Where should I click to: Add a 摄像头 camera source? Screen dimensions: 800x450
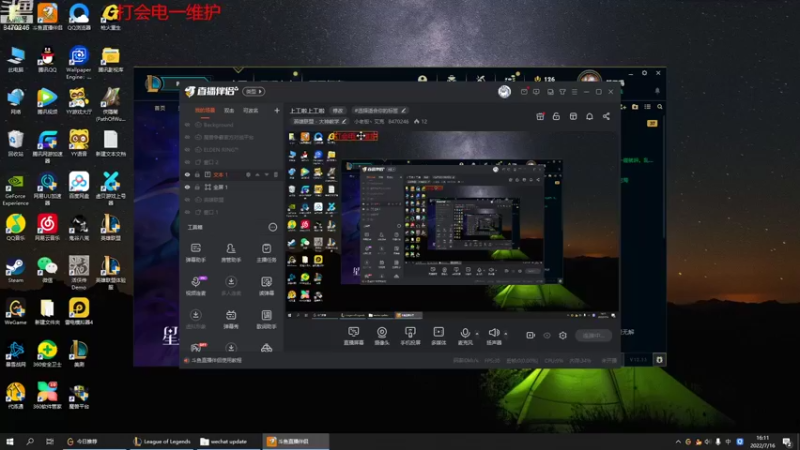(x=382, y=336)
